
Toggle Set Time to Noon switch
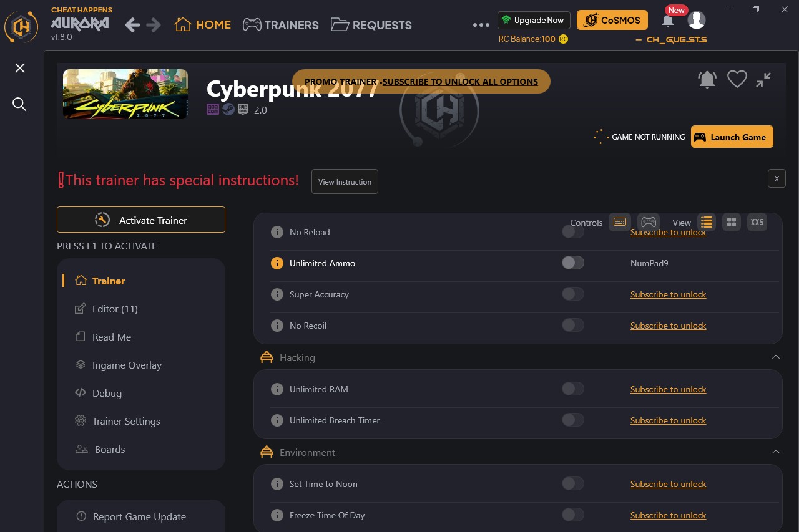point(573,484)
